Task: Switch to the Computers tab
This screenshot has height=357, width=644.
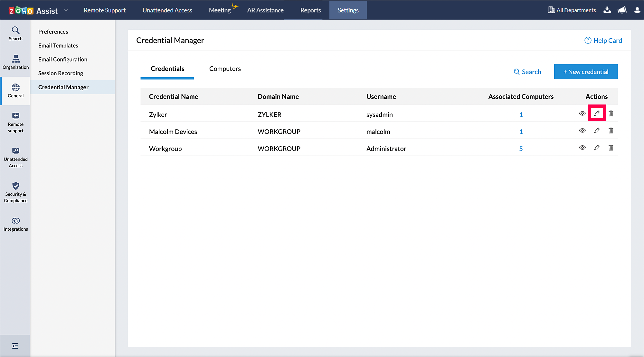Action: (x=225, y=69)
